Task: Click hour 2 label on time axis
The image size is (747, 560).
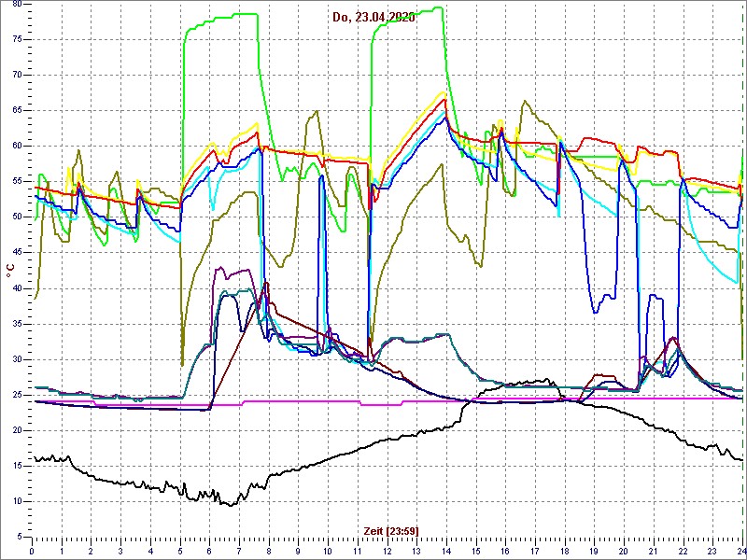Action: [91, 551]
